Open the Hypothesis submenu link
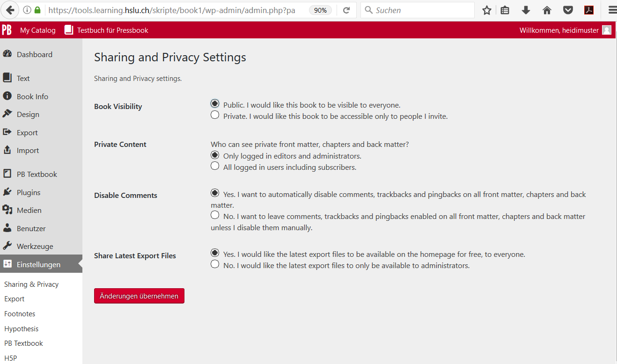617x364 pixels. coord(22,328)
